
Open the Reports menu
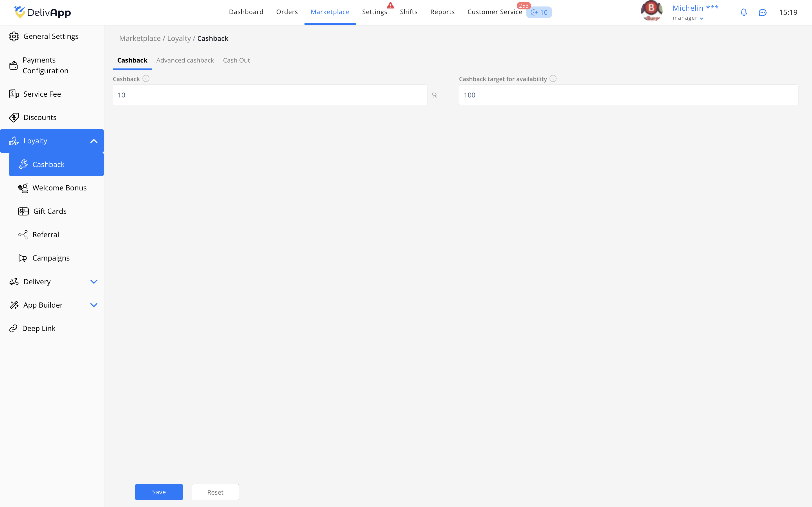click(442, 12)
